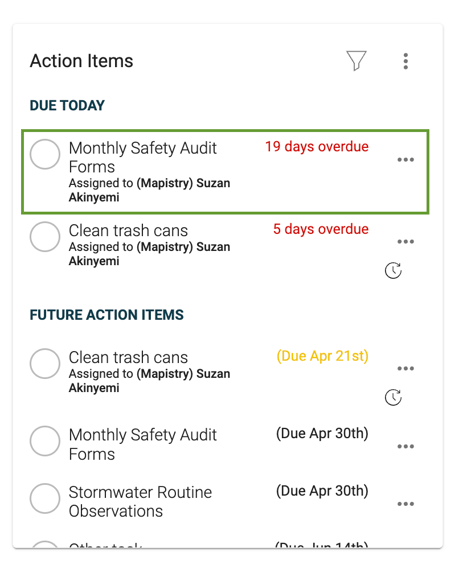
Task: Open options for overdue Monthly Safety Audit Forms
Action: click(405, 160)
